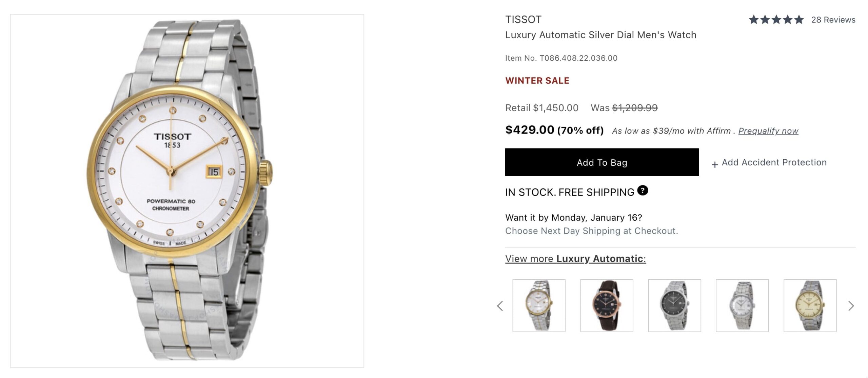This screenshot has height=378, width=868.
Task: Open View more Luxury Automatic link
Action: tap(575, 259)
